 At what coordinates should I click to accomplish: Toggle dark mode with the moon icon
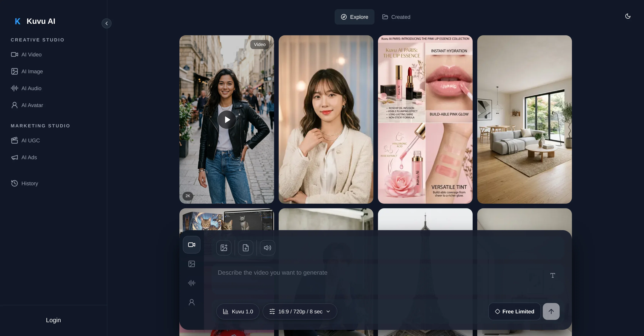[x=628, y=16]
